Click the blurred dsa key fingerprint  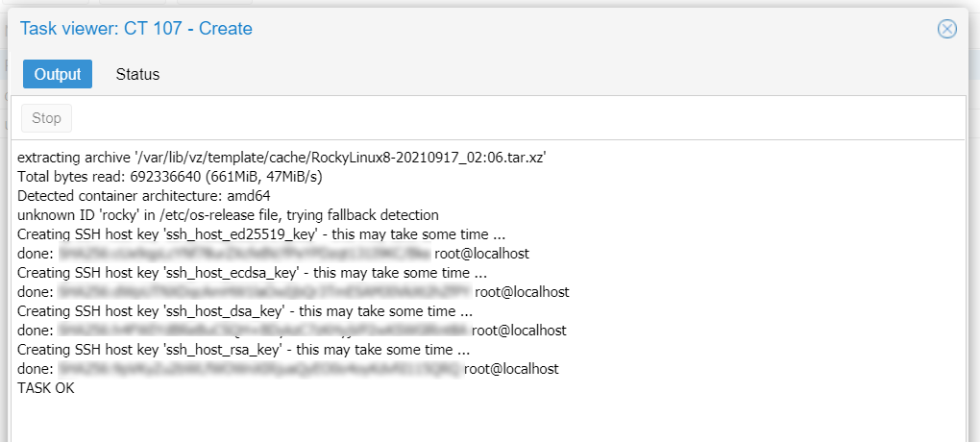263,331
